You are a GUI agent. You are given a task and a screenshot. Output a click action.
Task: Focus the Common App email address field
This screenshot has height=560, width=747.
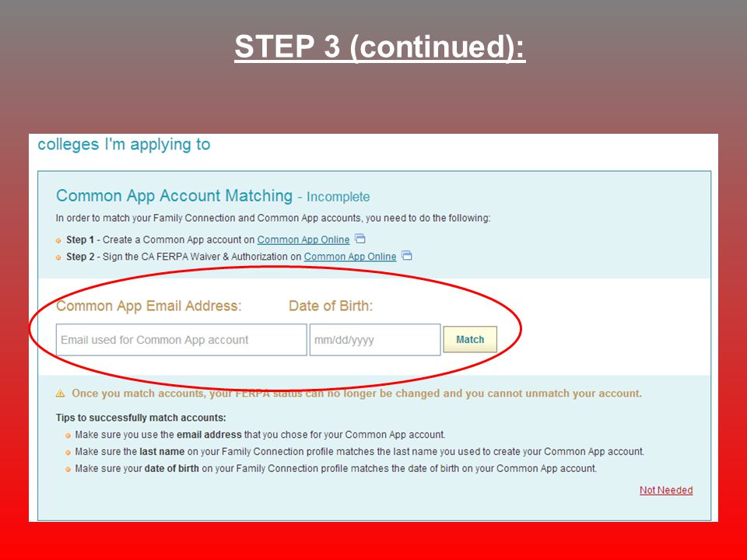click(x=181, y=340)
